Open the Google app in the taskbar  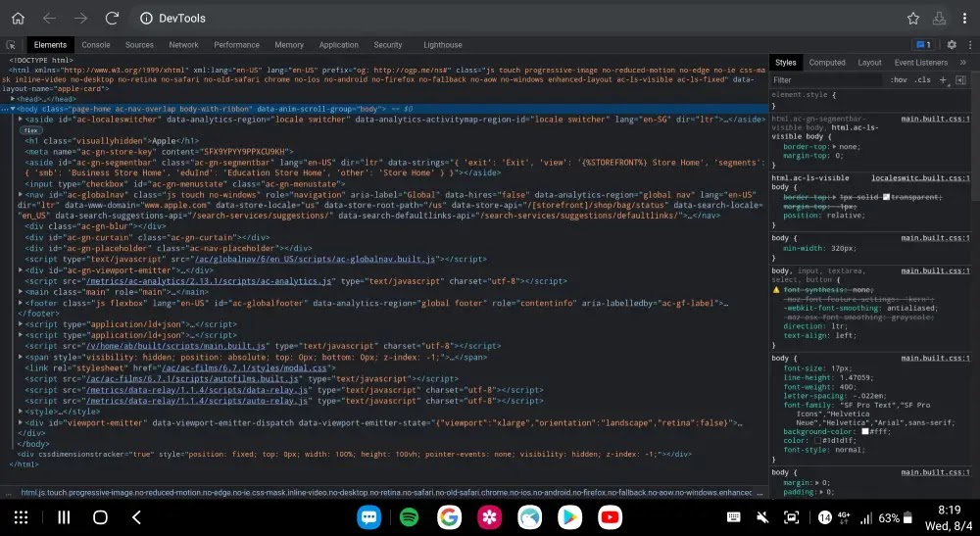pos(449,517)
